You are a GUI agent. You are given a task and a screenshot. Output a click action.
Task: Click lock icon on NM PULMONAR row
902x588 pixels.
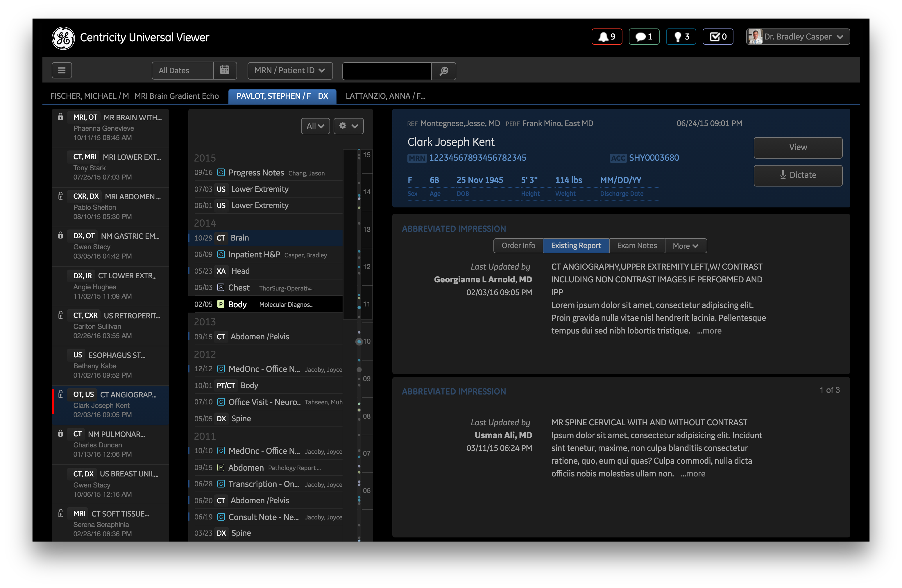click(61, 433)
